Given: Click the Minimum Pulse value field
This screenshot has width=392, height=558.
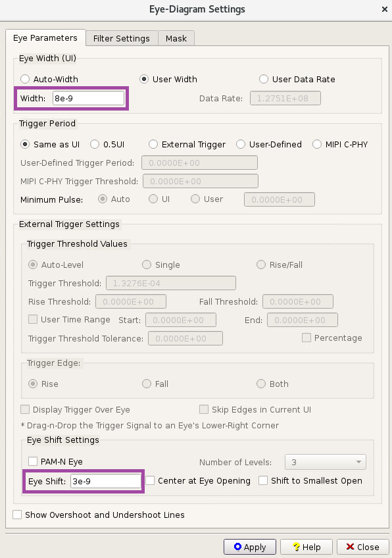Looking at the screenshot, I should tap(280, 199).
